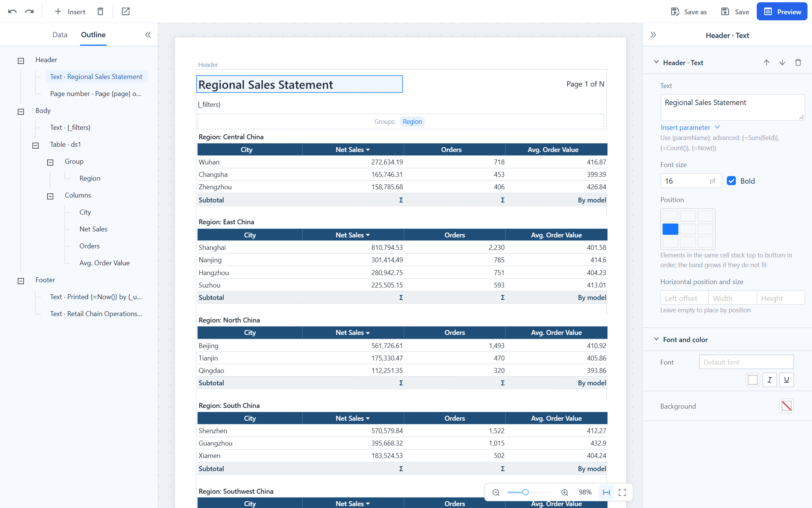Viewport: 812px width, 508px height.
Task: Switch to the Outline tab
Action: point(93,35)
